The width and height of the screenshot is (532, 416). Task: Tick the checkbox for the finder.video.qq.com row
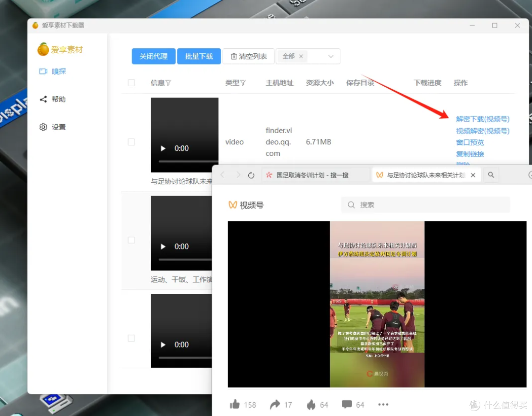(x=132, y=142)
